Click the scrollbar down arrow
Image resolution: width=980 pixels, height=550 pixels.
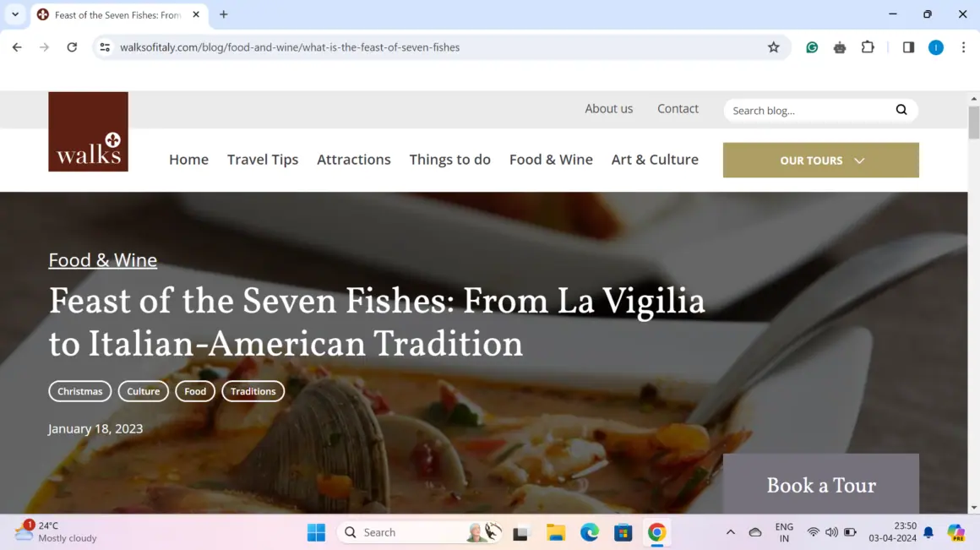click(974, 508)
